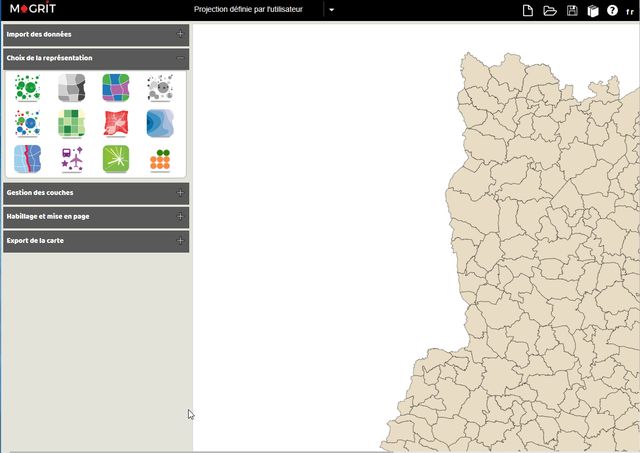640x453 pixels.
Task: Open a project file via folder icon
Action: tap(550, 10)
